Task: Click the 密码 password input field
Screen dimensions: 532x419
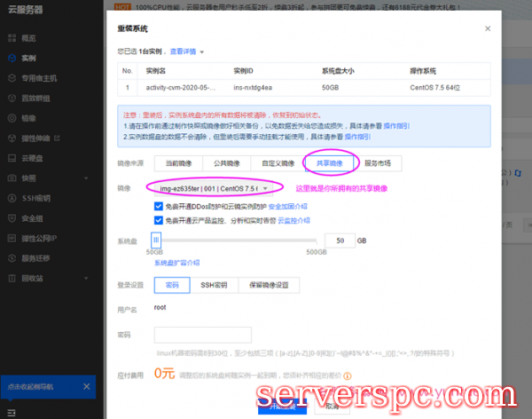Action: pyautogui.click(x=196, y=336)
